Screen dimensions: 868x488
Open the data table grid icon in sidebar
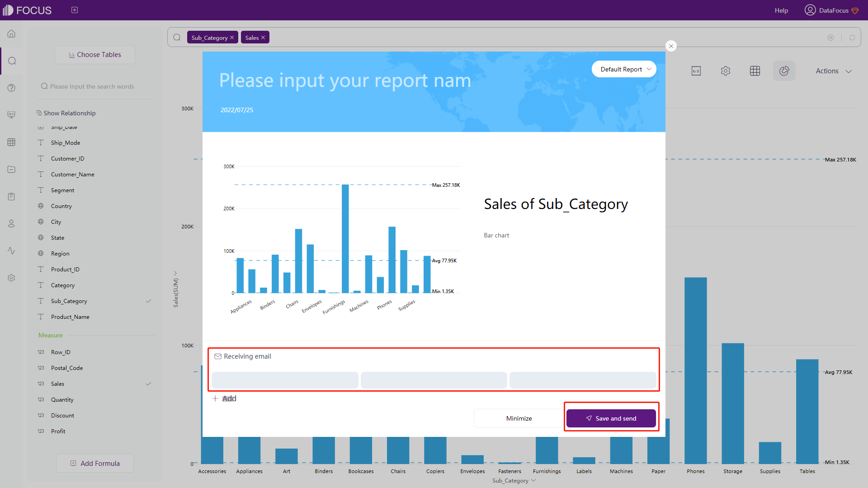(12, 142)
